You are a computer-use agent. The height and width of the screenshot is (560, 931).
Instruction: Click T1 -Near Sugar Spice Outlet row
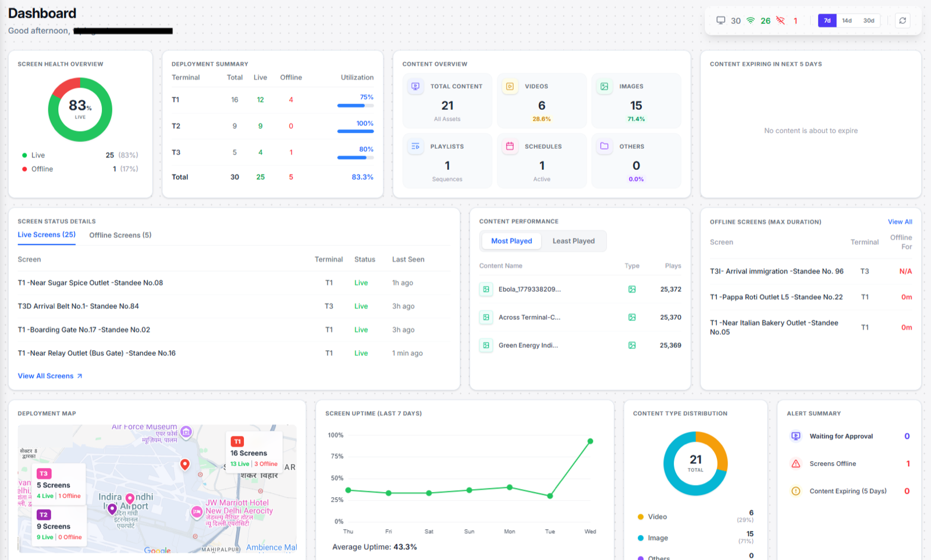pyautogui.click(x=233, y=283)
